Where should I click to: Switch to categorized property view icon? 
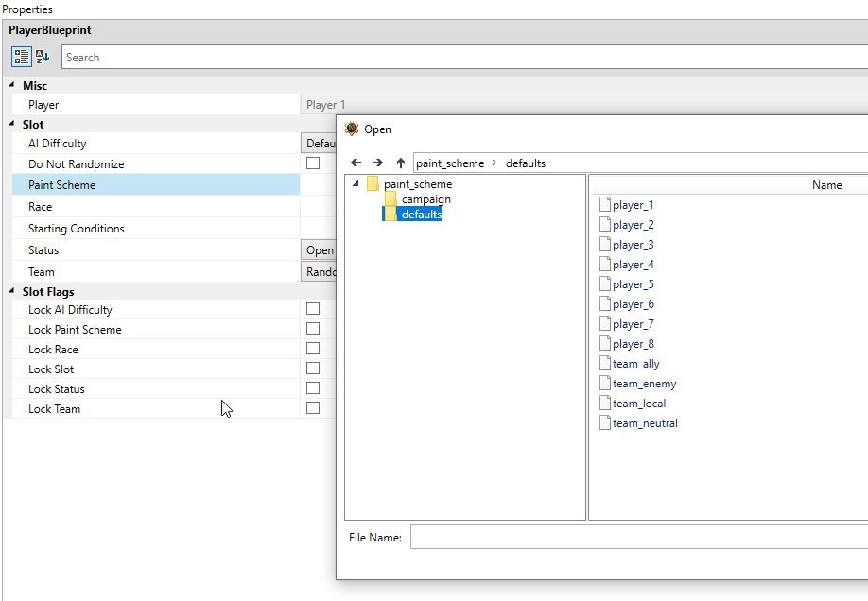coord(22,57)
